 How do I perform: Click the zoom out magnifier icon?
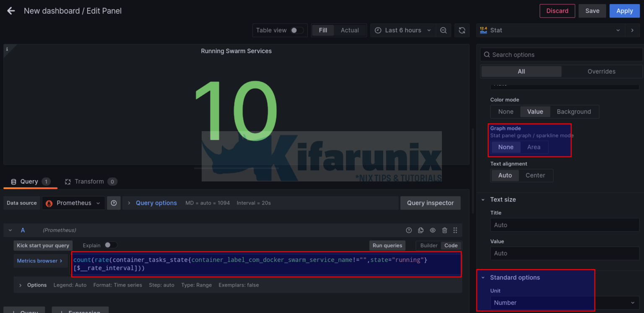443,30
